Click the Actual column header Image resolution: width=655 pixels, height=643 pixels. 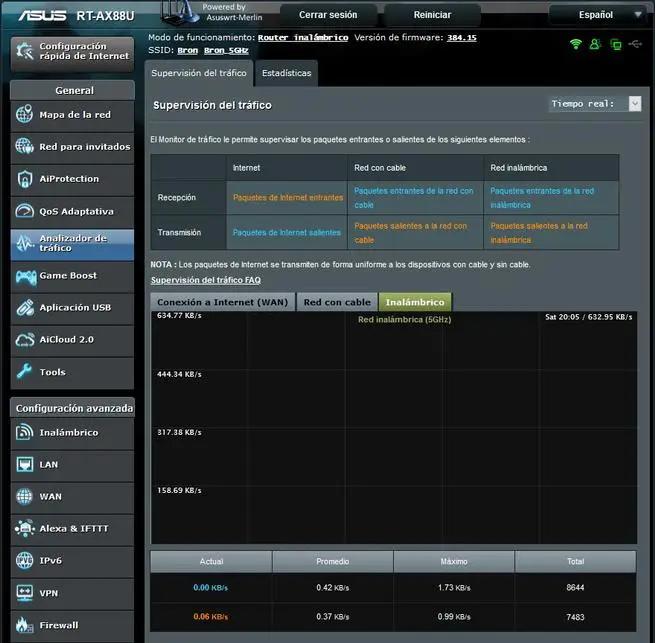211,562
